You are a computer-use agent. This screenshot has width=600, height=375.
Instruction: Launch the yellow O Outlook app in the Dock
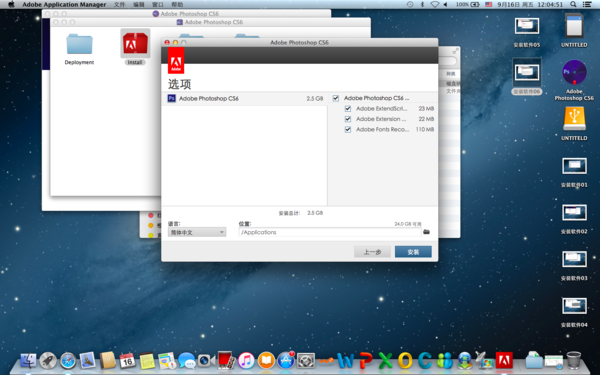click(405, 360)
